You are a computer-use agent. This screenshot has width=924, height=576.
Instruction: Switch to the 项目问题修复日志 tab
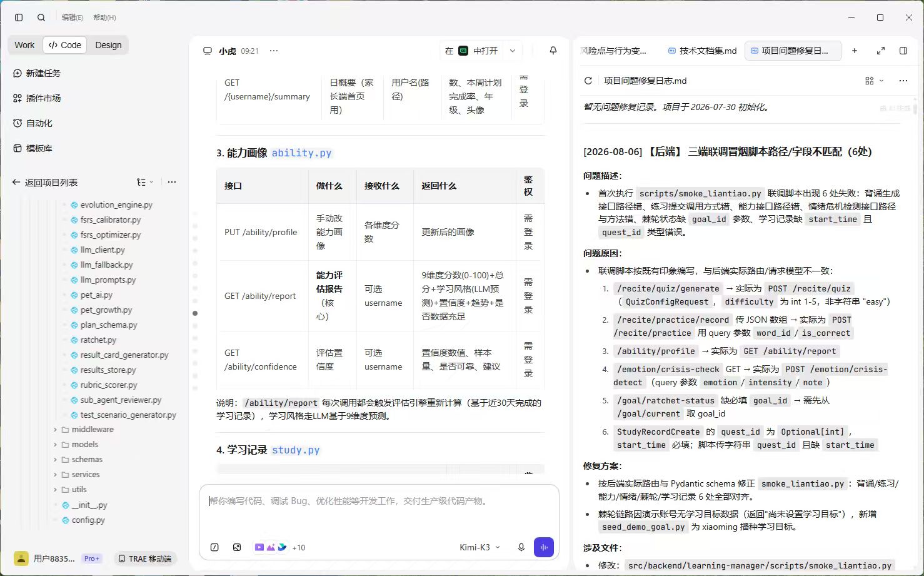pyautogui.click(x=793, y=51)
